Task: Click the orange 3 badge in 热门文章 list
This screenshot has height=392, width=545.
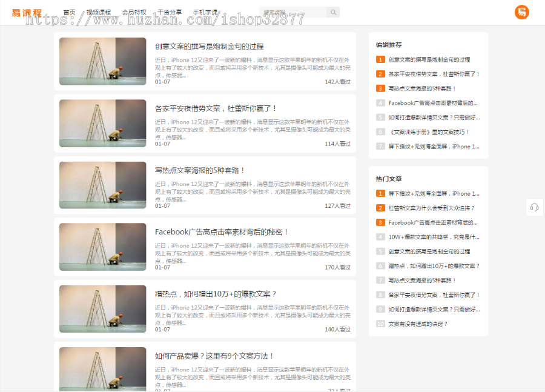Action: point(380,222)
